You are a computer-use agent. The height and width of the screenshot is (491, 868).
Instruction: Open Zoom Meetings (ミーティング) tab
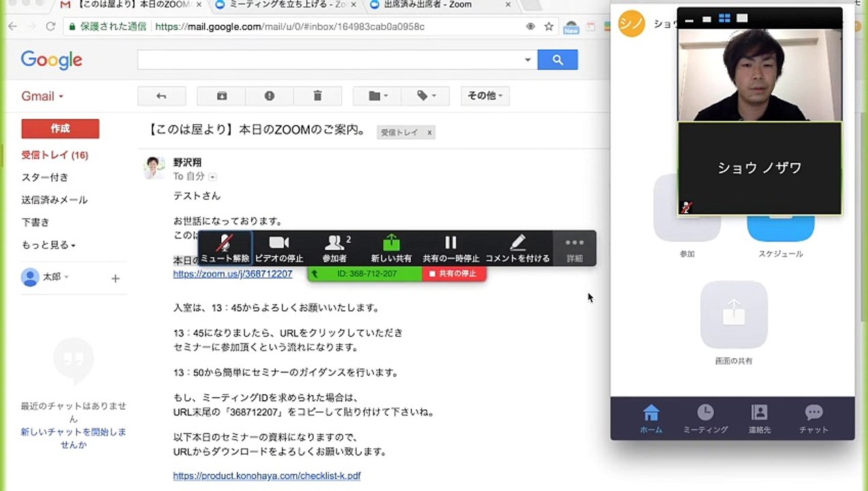pyautogui.click(x=706, y=419)
